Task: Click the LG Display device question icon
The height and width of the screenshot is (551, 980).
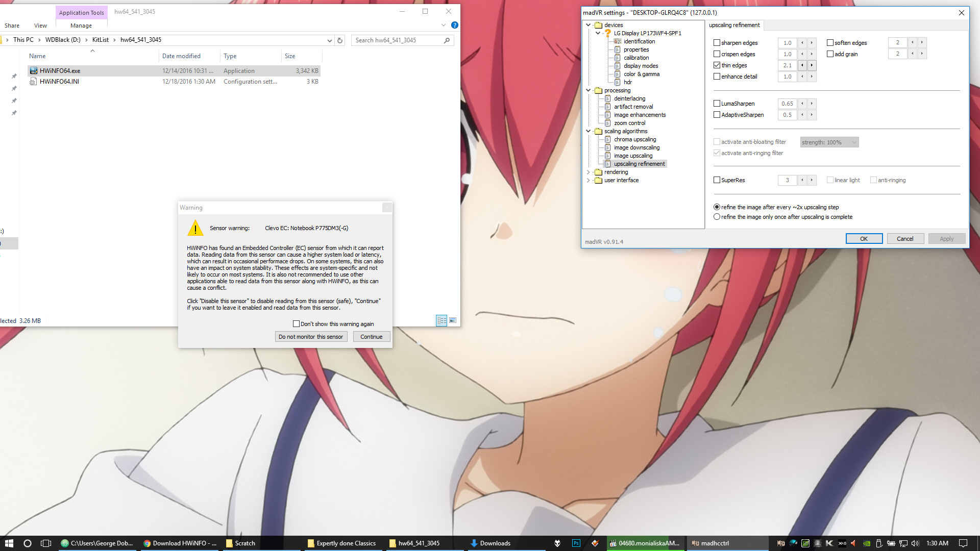Action: pyautogui.click(x=608, y=33)
